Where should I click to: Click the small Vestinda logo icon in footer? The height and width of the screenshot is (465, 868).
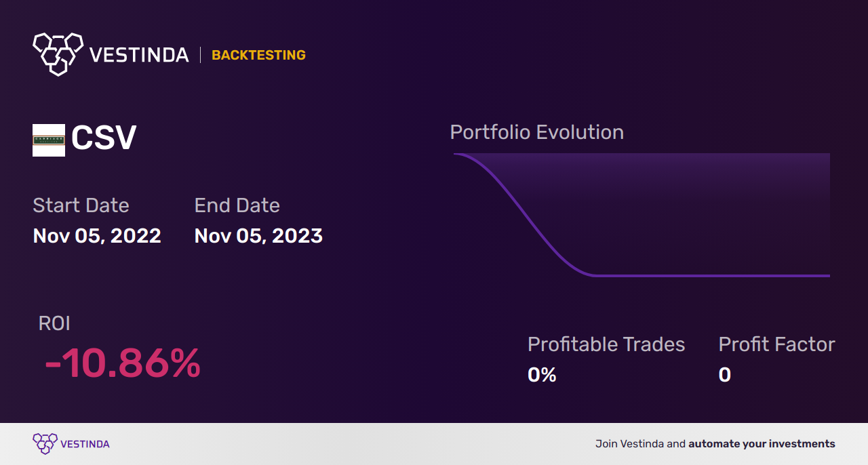point(45,444)
